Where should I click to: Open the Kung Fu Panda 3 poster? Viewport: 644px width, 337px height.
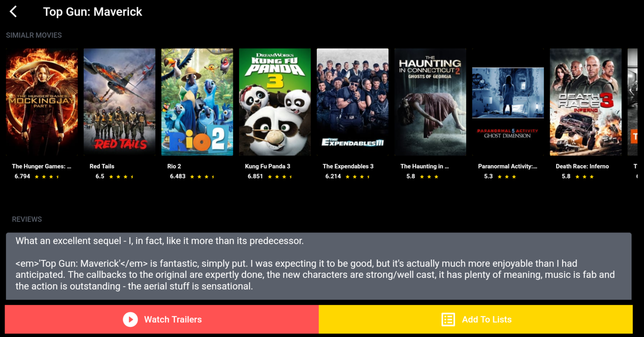click(x=275, y=102)
